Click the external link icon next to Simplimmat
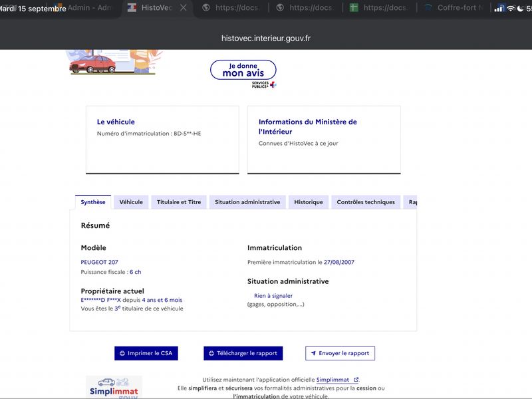This screenshot has height=399, width=532. [356, 380]
